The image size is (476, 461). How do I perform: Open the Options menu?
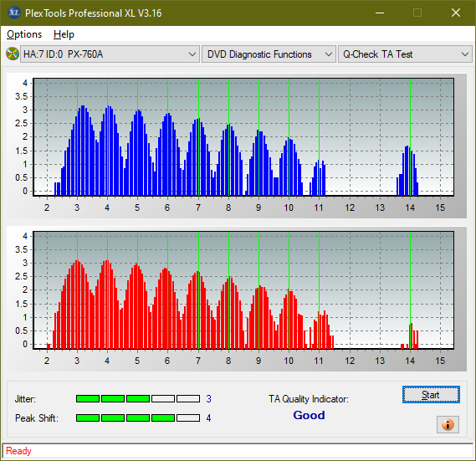(x=24, y=34)
